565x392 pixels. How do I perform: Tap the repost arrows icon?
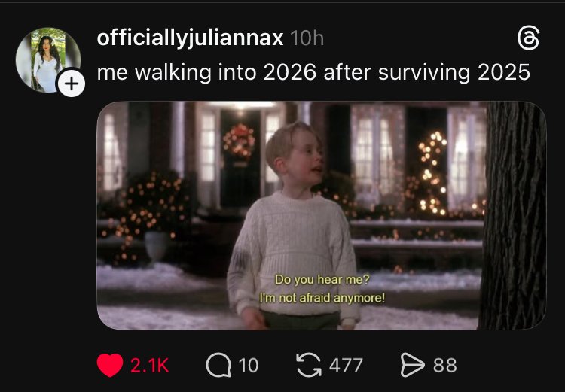click(x=308, y=365)
